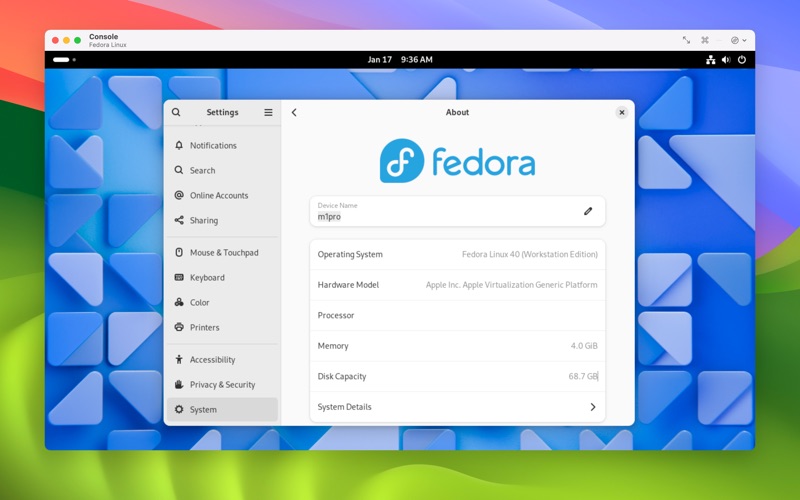The height and width of the screenshot is (500, 800).
Task: Maximize Console window with green button
Action: coord(78,40)
